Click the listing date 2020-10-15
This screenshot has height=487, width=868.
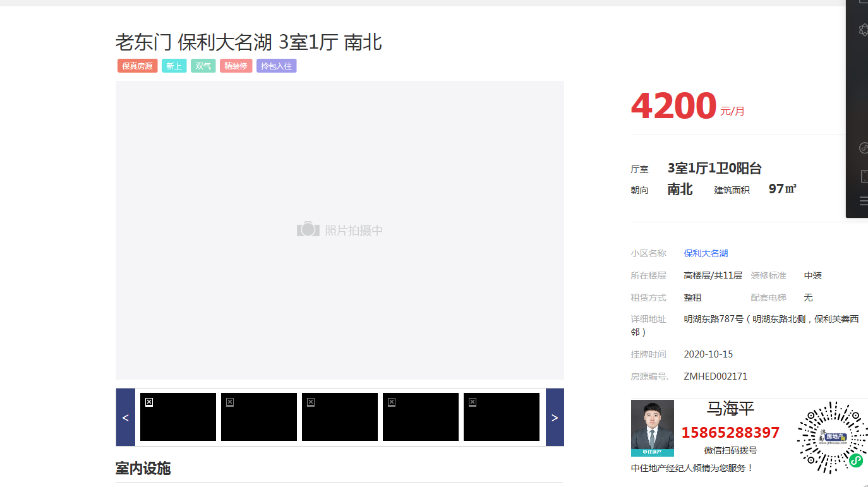click(708, 354)
